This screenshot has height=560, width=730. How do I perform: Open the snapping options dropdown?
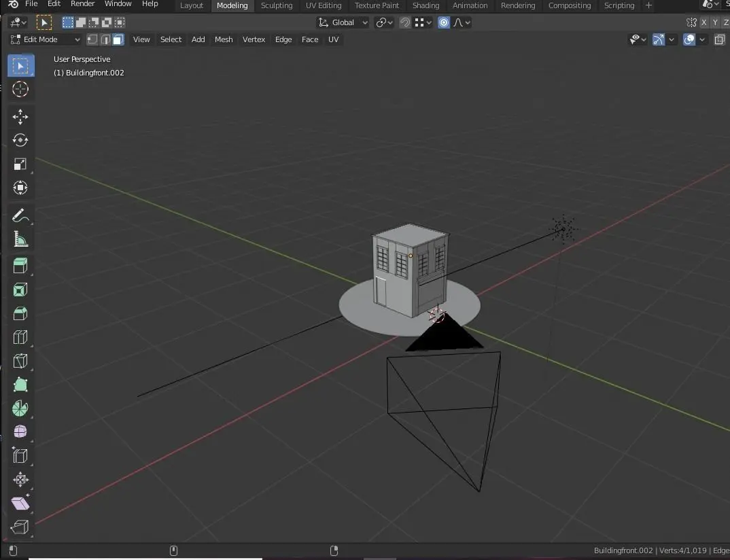(423, 22)
